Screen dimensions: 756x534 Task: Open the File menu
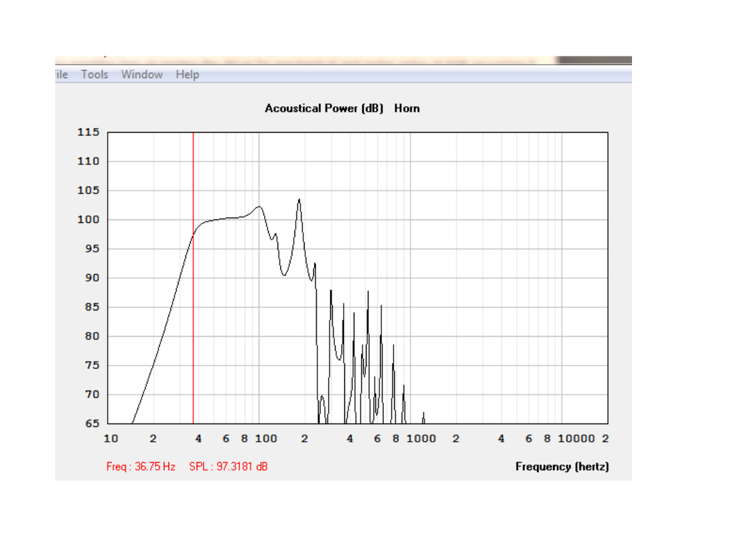click(61, 75)
